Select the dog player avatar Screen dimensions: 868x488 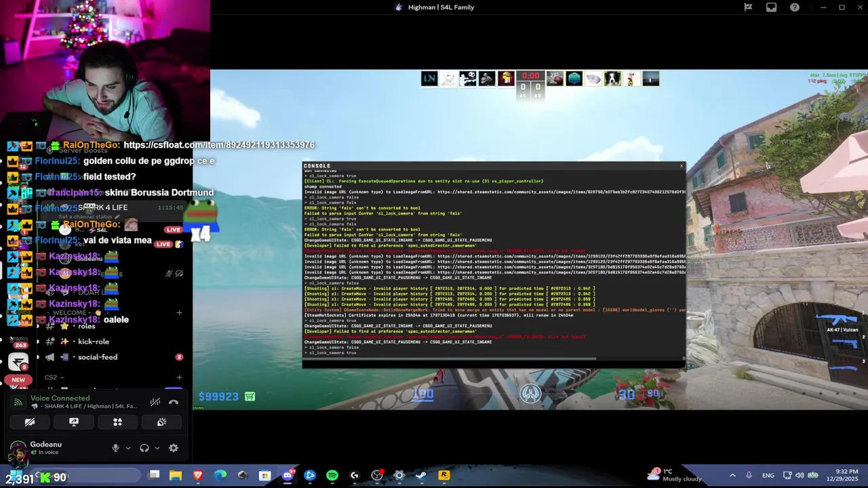[x=612, y=79]
